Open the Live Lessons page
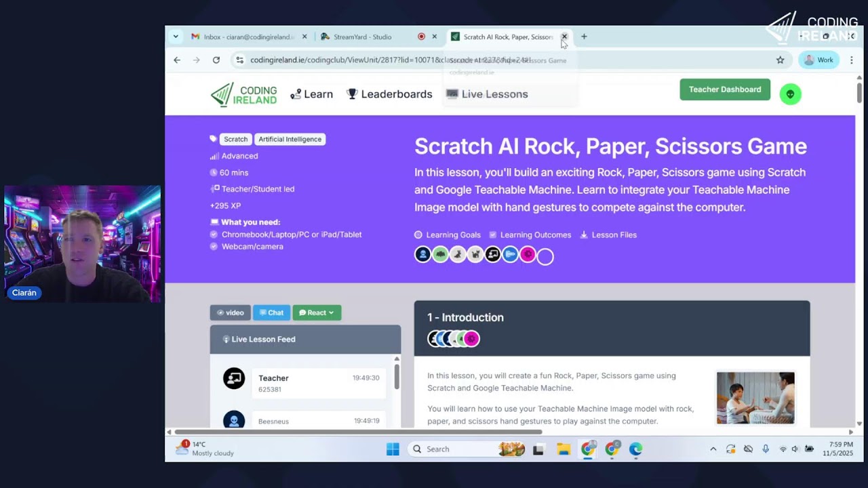The image size is (868, 488). pyautogui.click(x=487, y=94)
